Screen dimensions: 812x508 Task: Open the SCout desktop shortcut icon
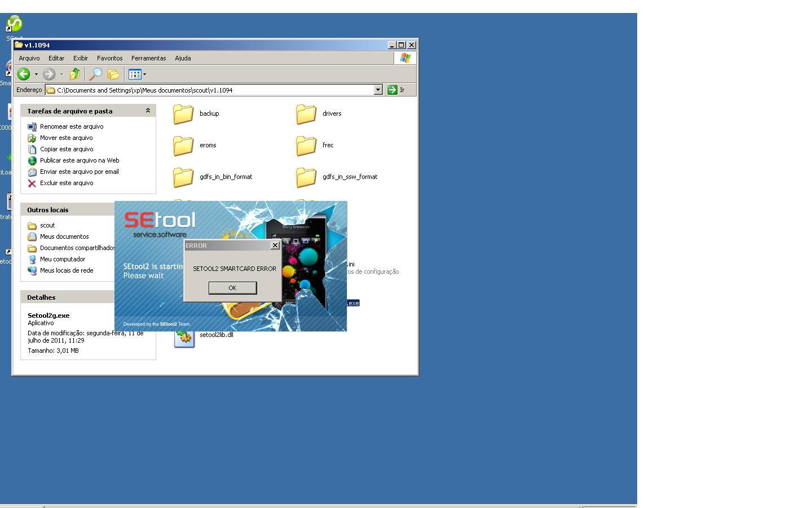[14, 24]
